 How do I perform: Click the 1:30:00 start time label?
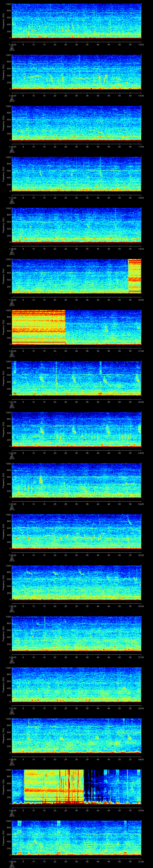click(x=12, y=861)
